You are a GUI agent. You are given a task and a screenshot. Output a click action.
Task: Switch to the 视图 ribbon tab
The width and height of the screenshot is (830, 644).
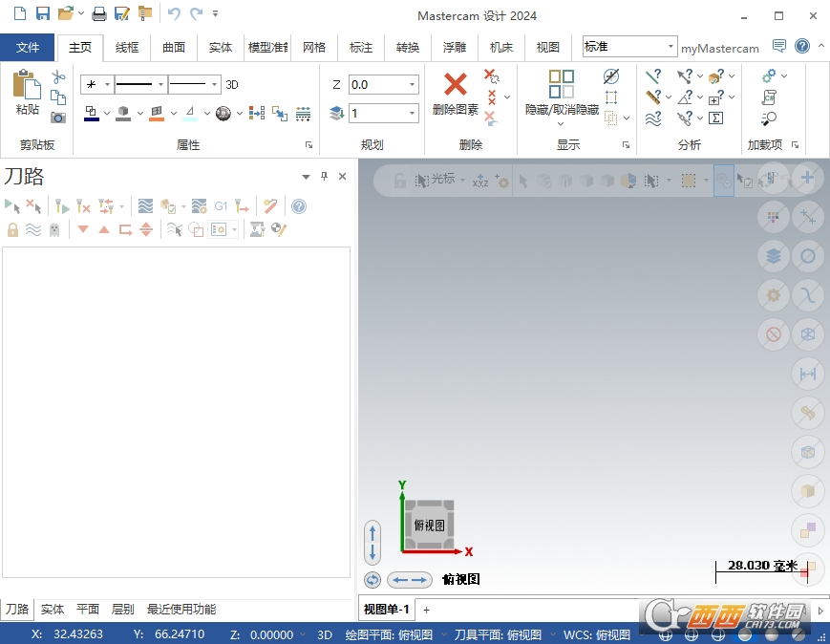pos(548,48)
